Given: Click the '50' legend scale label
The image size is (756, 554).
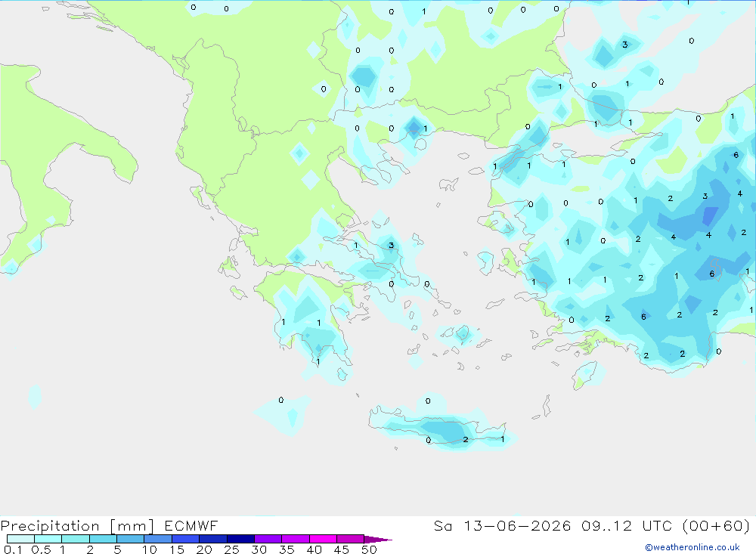Looking at the screenshot, I should point(369,549).
